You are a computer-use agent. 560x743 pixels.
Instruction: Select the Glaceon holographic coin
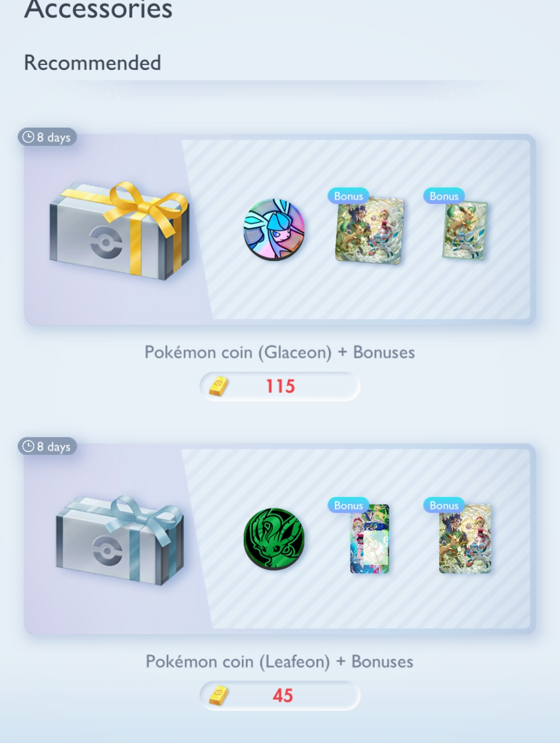274,229
